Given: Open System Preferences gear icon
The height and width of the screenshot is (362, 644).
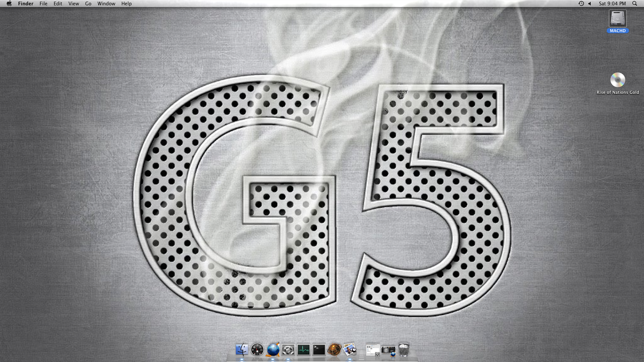Looking at the screenshot, I should (288, 350).
